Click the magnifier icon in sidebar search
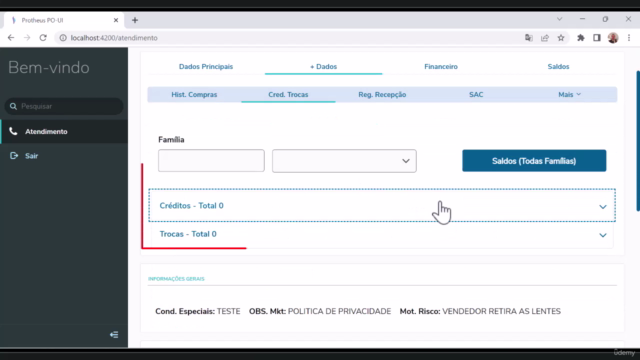The image size is (640, 360). click(x=13, y=106)
